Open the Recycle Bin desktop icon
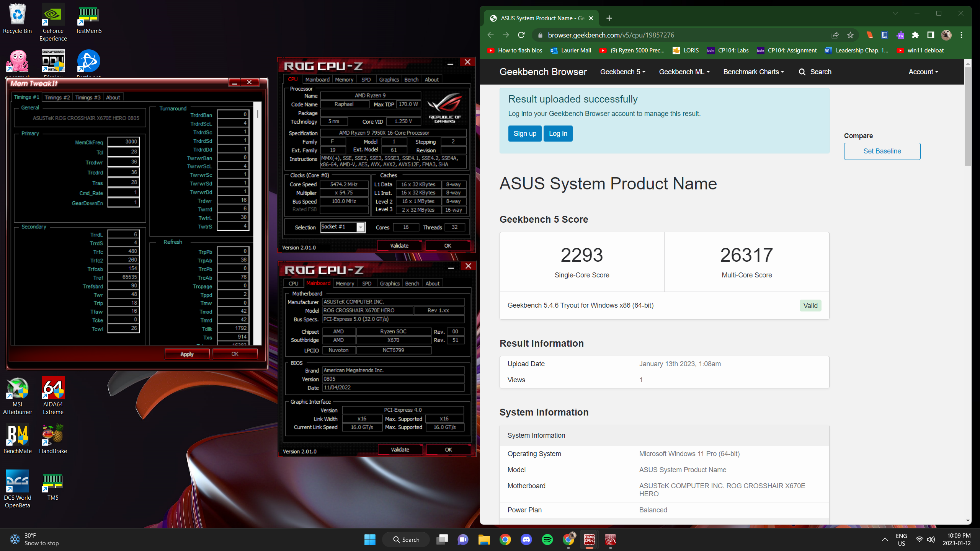 [x=17, y=19]
